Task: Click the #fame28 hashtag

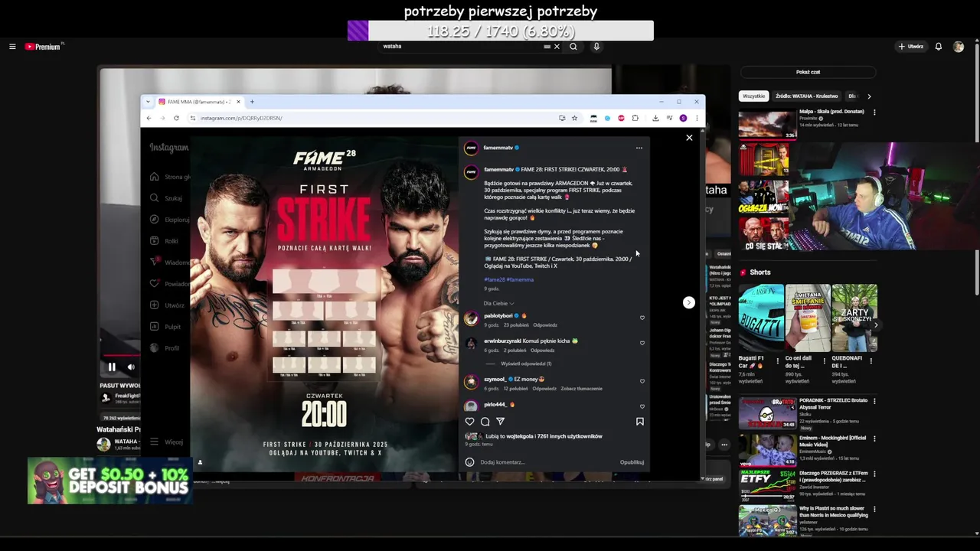Action: click(x=494, y=279)
